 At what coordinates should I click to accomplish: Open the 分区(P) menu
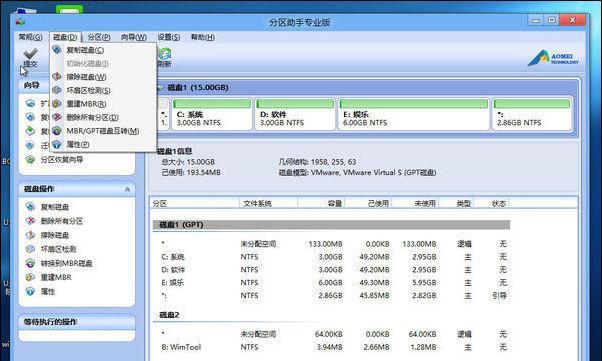pyautogui.click(x=99, y=37)
